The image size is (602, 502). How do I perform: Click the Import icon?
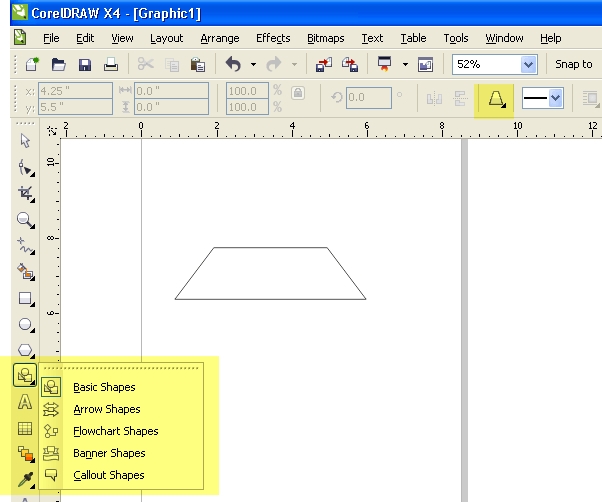pos(324,64)
